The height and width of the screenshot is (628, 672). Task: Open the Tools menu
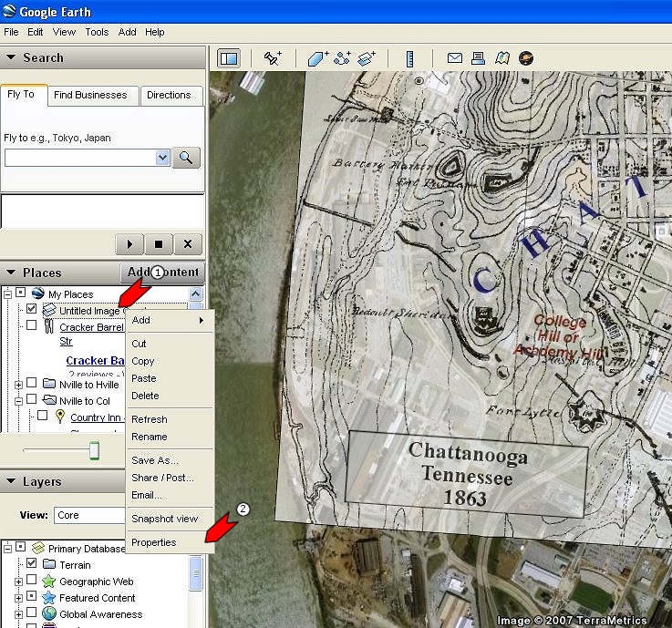pyautogui.click(x=97, y=32)
